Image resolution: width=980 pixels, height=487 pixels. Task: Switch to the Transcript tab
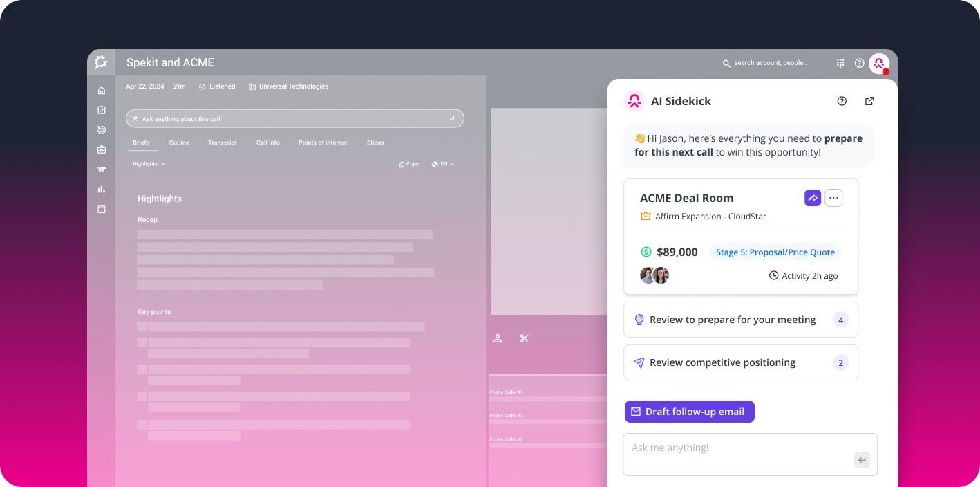(223, 143)
